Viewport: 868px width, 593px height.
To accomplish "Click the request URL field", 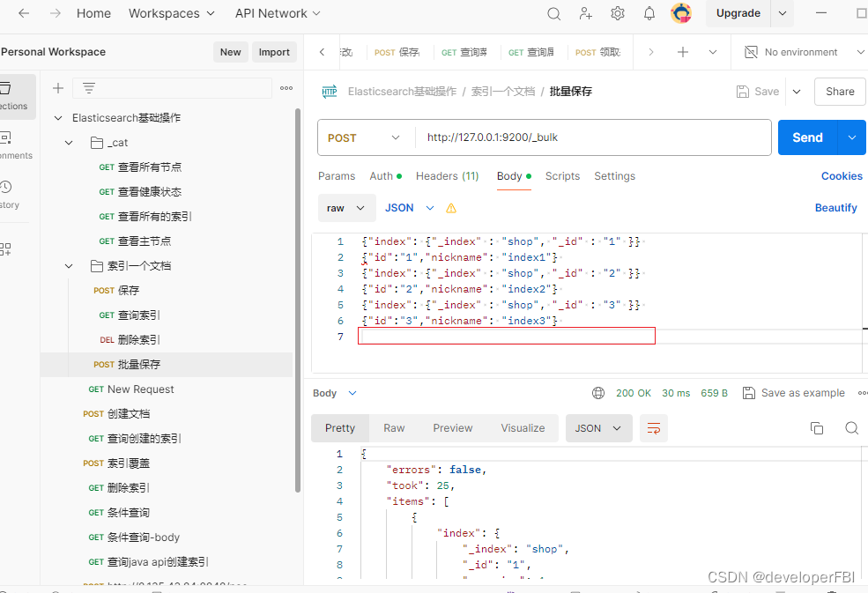I will tap(592, 137).
